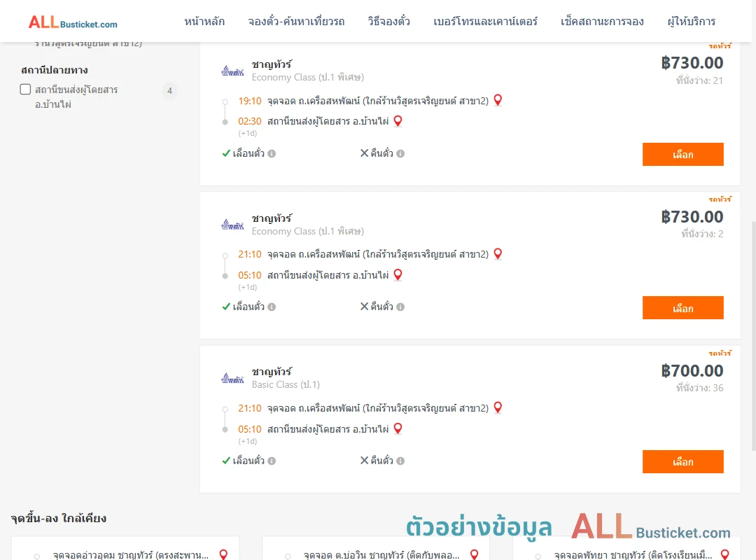
Task: Open the ALLBusticket.com logo home link
Action: point(73,22)
